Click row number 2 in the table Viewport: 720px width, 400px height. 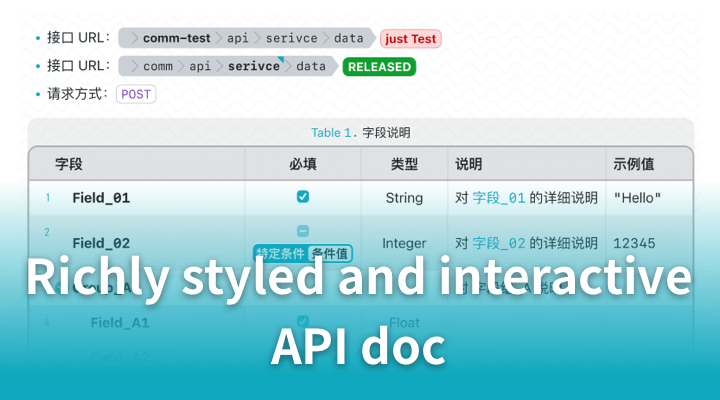click(47, 232)
